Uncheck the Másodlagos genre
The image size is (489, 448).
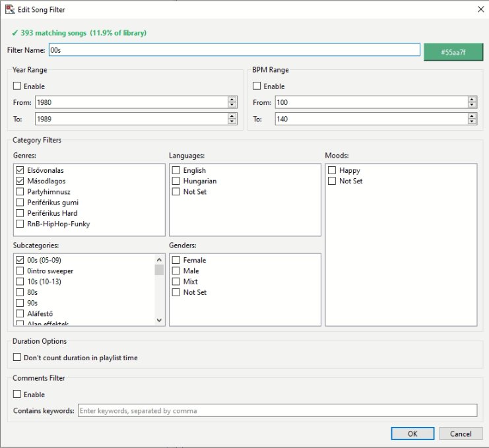click(x=20, y=181)
